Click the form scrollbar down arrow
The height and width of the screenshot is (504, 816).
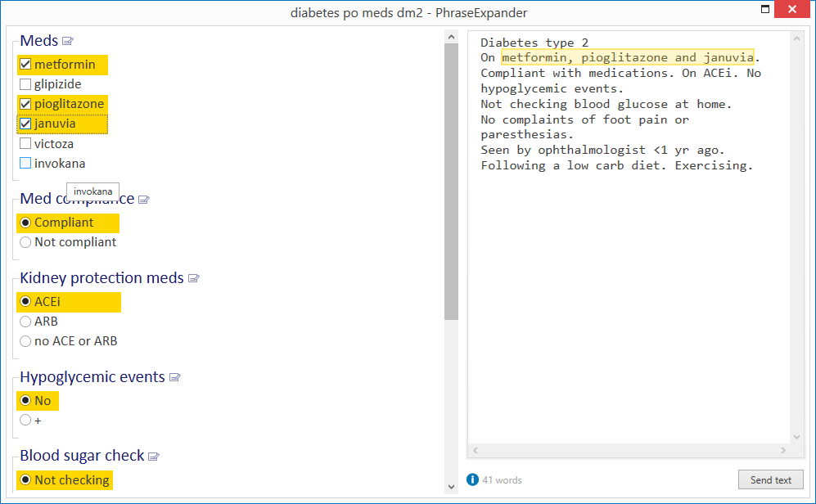coord(451,487)
